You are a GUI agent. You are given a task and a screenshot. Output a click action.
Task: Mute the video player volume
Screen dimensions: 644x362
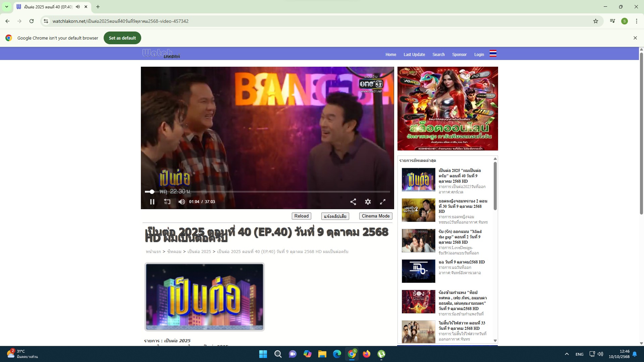click(x=181, y=202)
